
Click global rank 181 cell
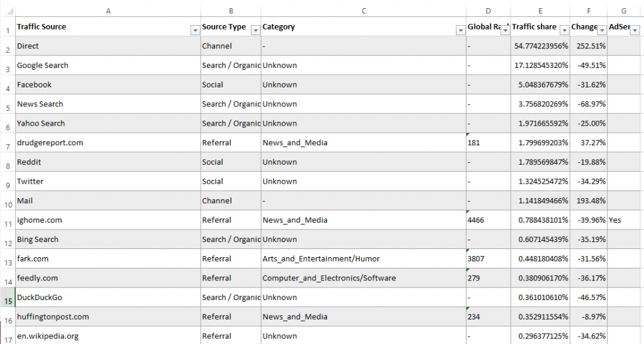point(488,143)
